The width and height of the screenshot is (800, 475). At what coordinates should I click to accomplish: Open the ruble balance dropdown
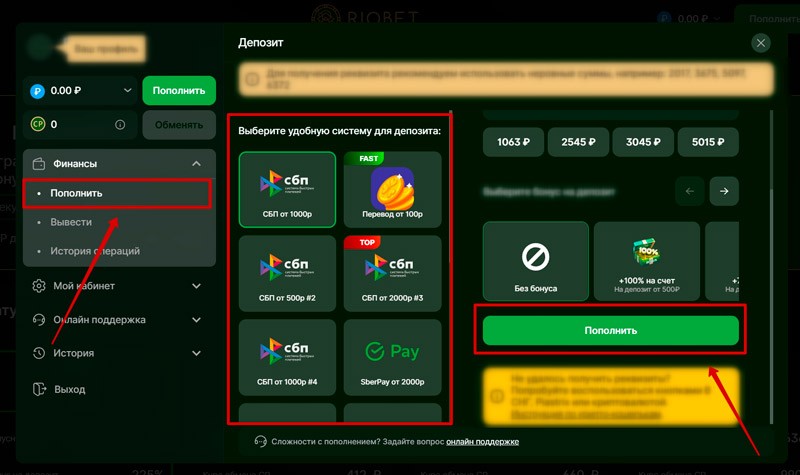point(127,91)
